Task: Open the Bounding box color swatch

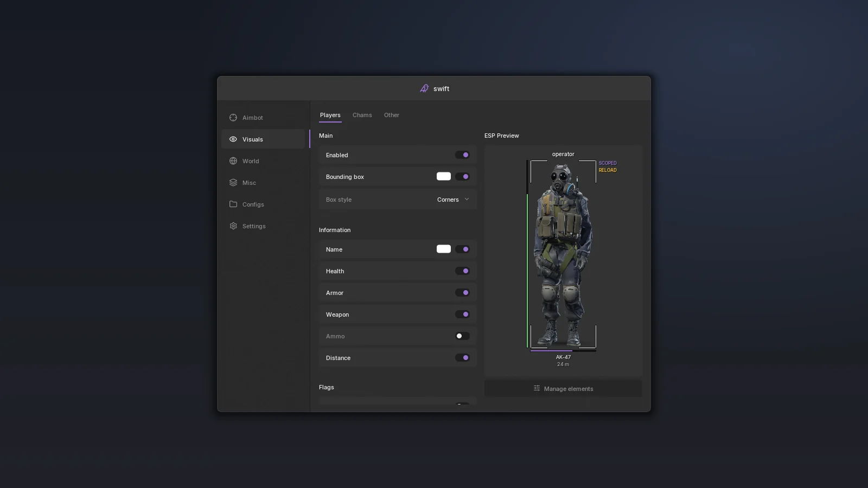Action: [x=444, y=176]
